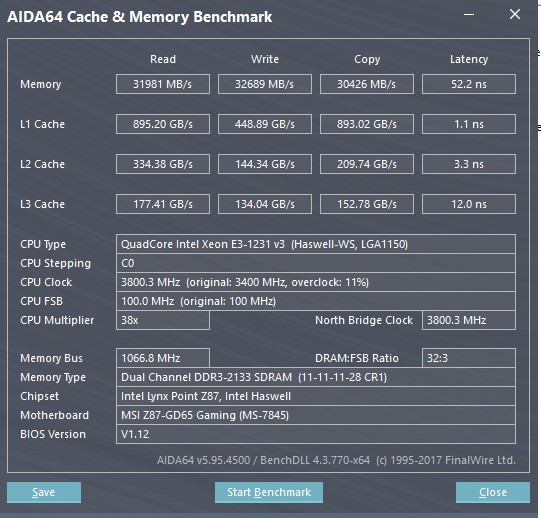Screen dimensions: 541x518
Task: Select L1 Cache copy 893.02 GB/s
Action: 367,124
